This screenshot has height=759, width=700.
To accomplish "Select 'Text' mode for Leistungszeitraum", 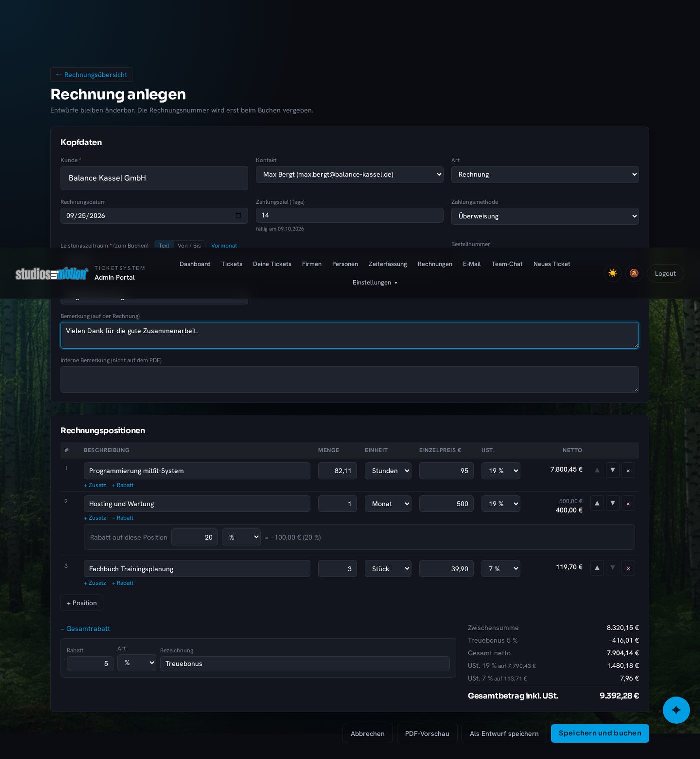I will [164, 245].
